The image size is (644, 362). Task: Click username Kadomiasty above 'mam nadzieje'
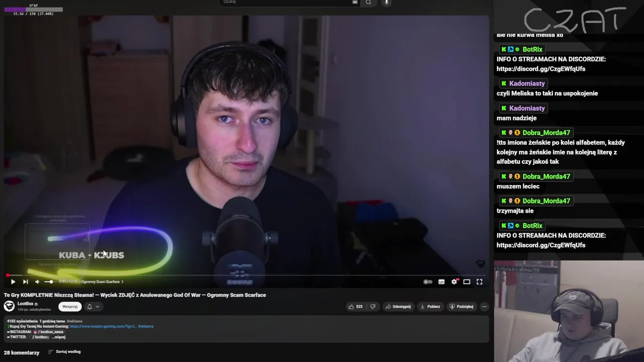click(527, 108)
